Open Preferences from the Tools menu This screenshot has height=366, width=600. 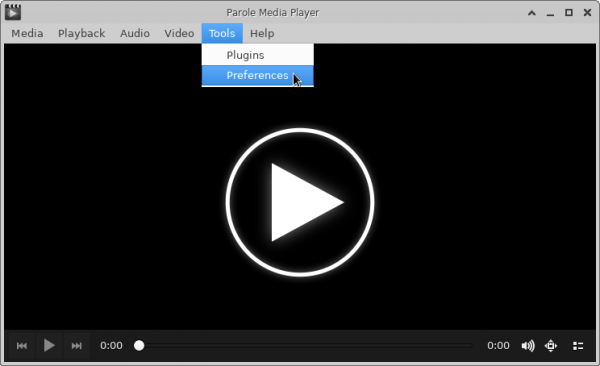258,75
